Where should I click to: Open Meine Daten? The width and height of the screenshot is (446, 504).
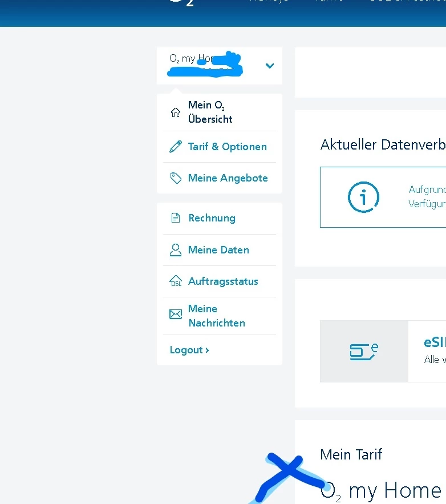pos(218,250)
